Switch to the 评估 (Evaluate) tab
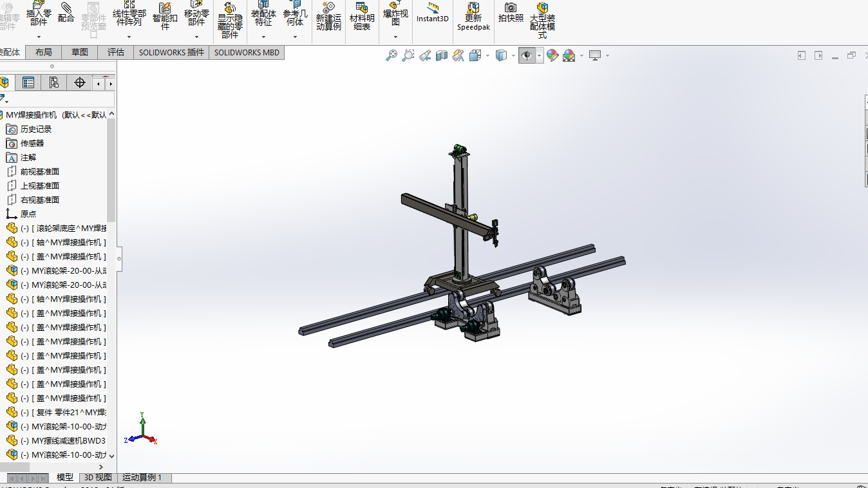 [x=116, y=52]
